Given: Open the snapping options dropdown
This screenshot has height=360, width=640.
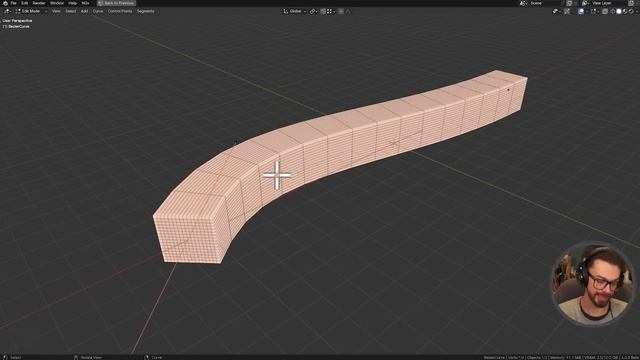Looking at the screenshot, I should coord(331,11).
